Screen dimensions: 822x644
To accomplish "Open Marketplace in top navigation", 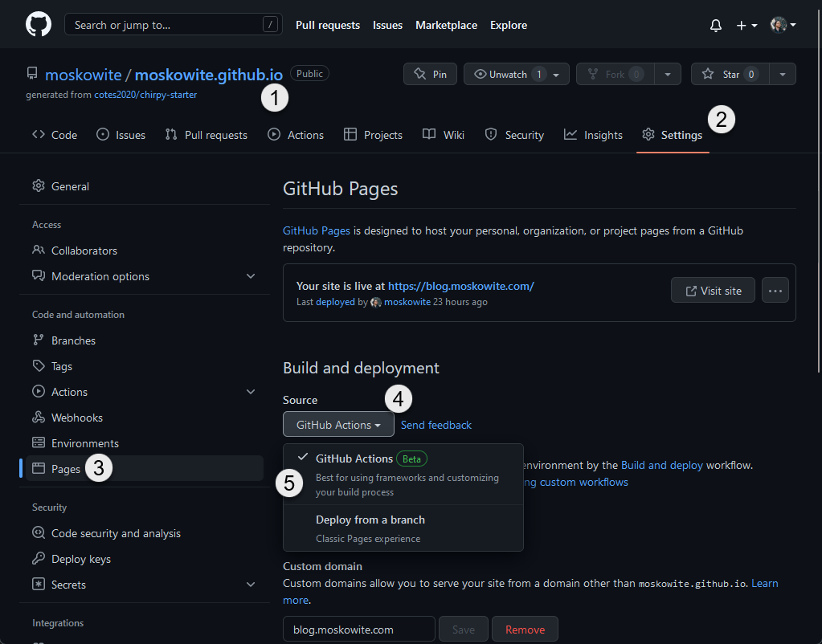I will 446,25.
